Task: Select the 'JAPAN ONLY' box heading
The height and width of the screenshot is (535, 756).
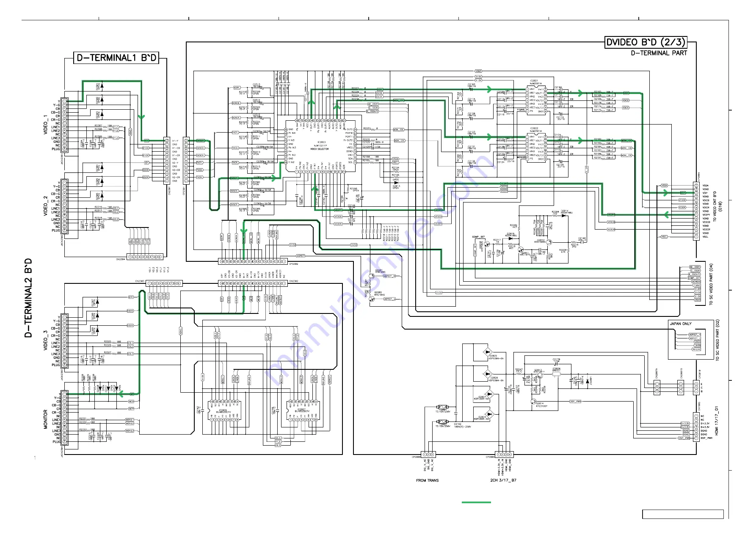Action: pyautogui.click(x=681, y=324)
